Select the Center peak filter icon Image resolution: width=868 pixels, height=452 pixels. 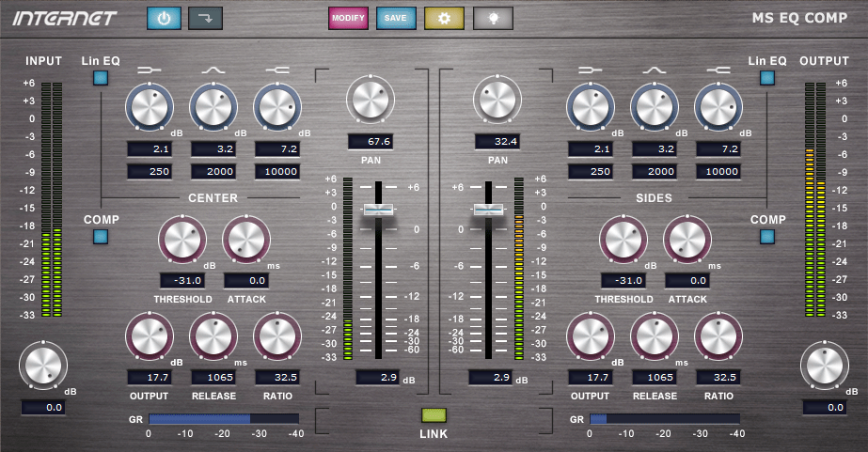[x=213, y=70]
